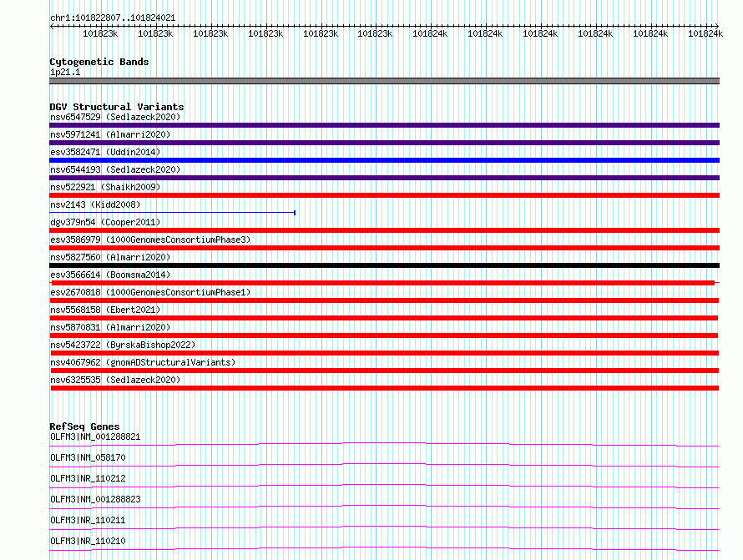Open the OLFM3|NM_001288821 gene transcript label
The image size is (743, 560).
95,436
